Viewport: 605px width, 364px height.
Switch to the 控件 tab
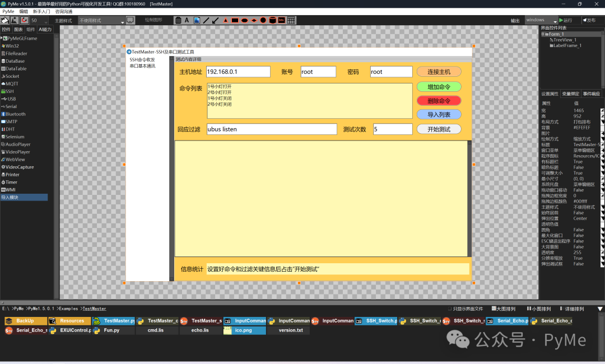[x=6, y=29]
